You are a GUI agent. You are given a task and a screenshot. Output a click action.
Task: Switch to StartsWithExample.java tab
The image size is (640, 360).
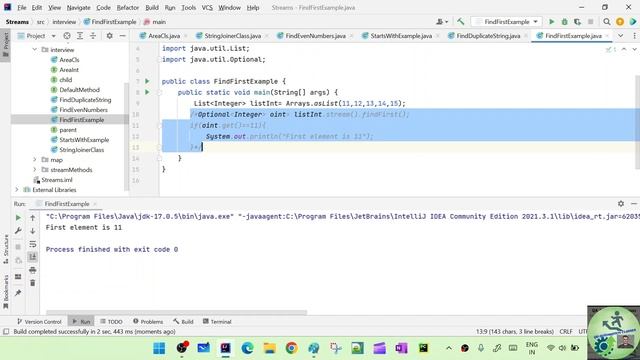[x=401, y=36]
